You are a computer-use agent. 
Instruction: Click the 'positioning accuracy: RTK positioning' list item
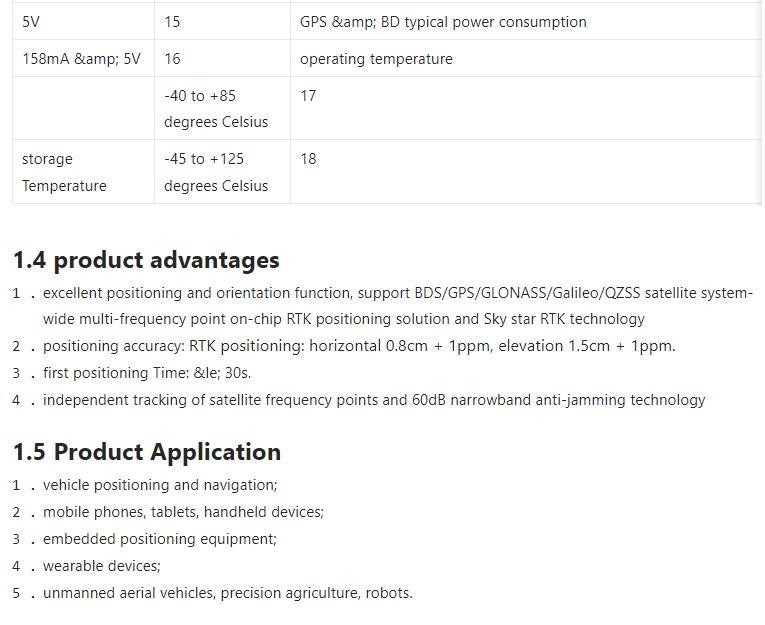click(x=359, y=346)
